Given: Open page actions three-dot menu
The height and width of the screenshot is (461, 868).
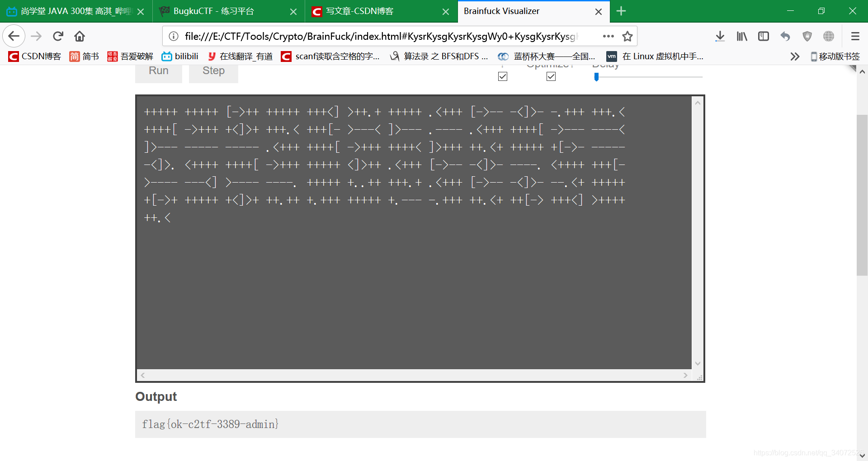Looking at the screenshot, I should (x=608, y=36).
